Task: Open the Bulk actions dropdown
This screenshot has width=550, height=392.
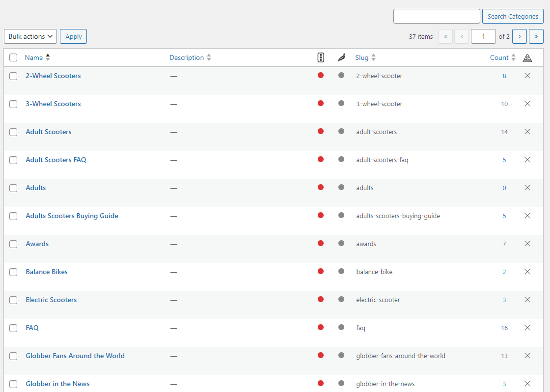Action: click(30, 36)
